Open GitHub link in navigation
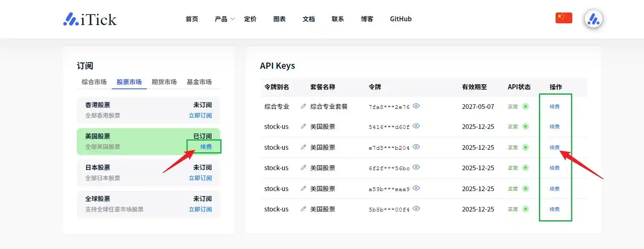Image resolution: width=644 pixels, height=249 pixels. point(400,19)
